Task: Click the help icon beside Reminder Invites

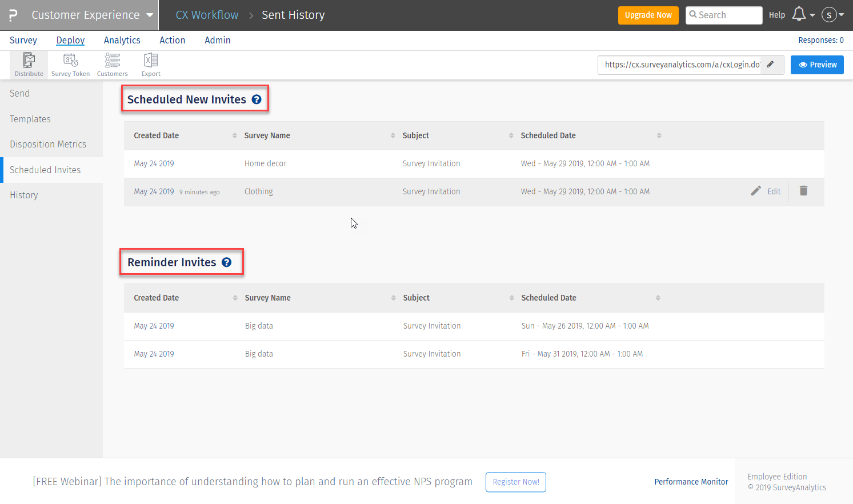Action: point(227,262)
